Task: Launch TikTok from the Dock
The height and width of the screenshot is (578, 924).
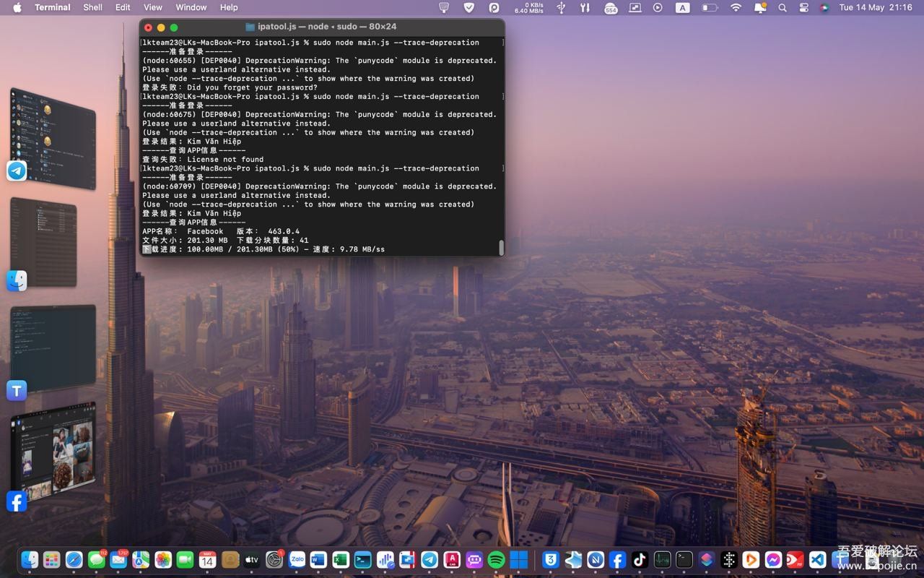Action: [x=640, y=559]
